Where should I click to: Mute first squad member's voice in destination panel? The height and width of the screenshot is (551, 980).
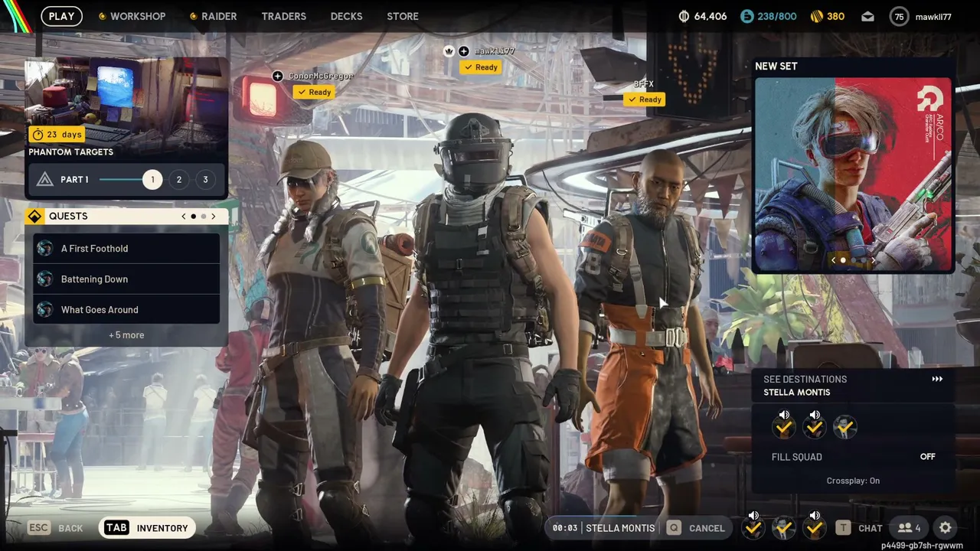pos(784,416)
